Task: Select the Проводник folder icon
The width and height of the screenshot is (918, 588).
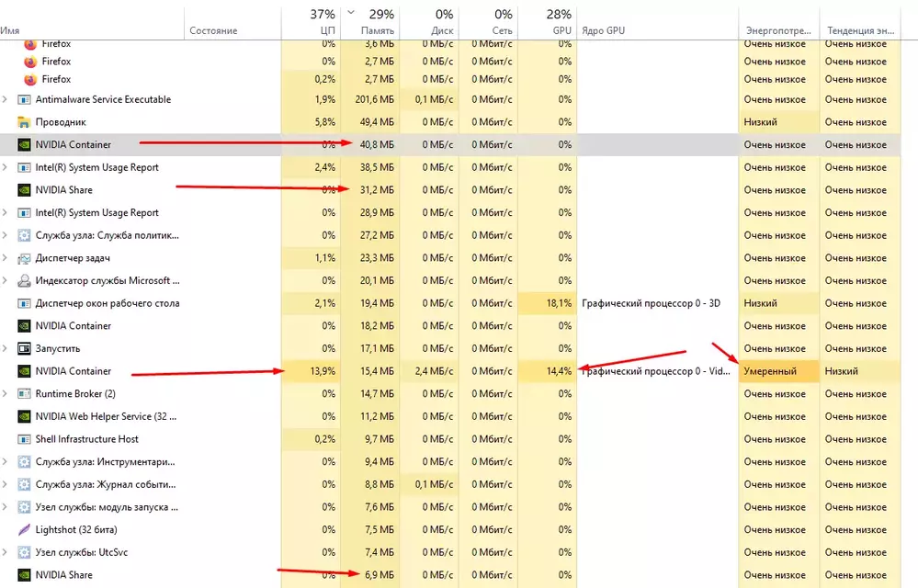Action: [x=24, y=122]
